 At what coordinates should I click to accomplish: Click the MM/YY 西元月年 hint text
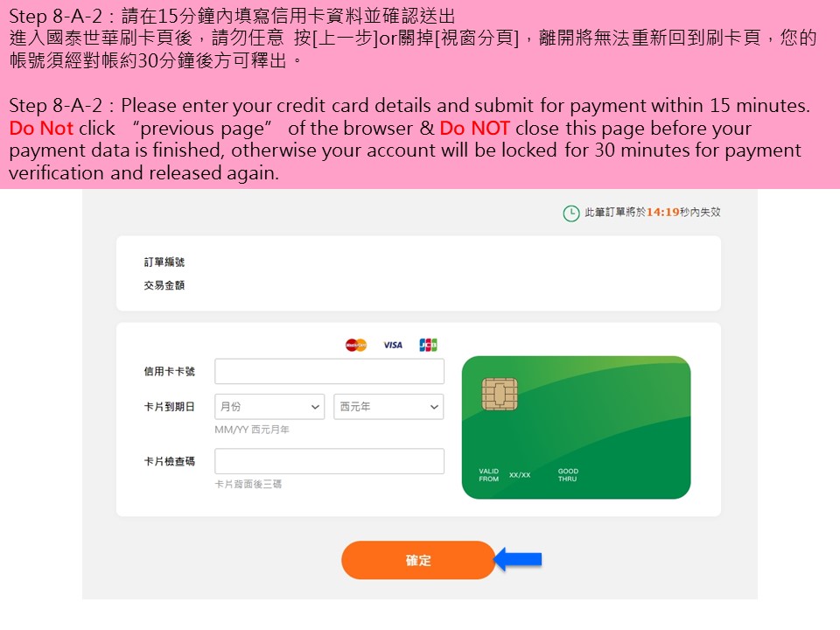[x=252, y=430]
